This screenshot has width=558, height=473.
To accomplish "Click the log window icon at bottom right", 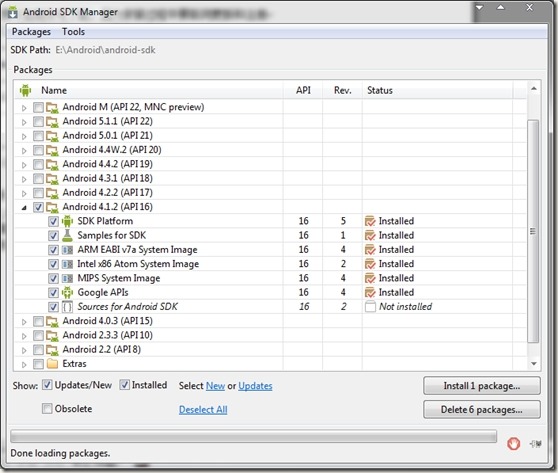I will [x=536, y=443].
